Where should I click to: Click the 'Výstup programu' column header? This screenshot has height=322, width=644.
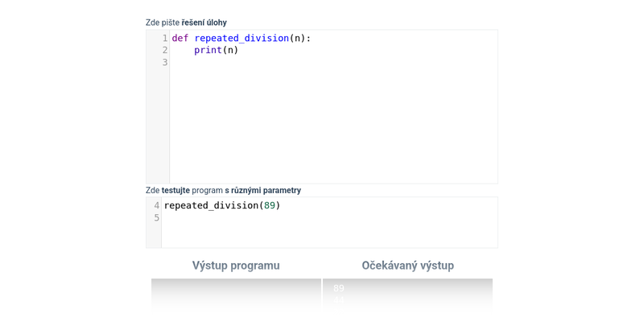click(236, 266)
